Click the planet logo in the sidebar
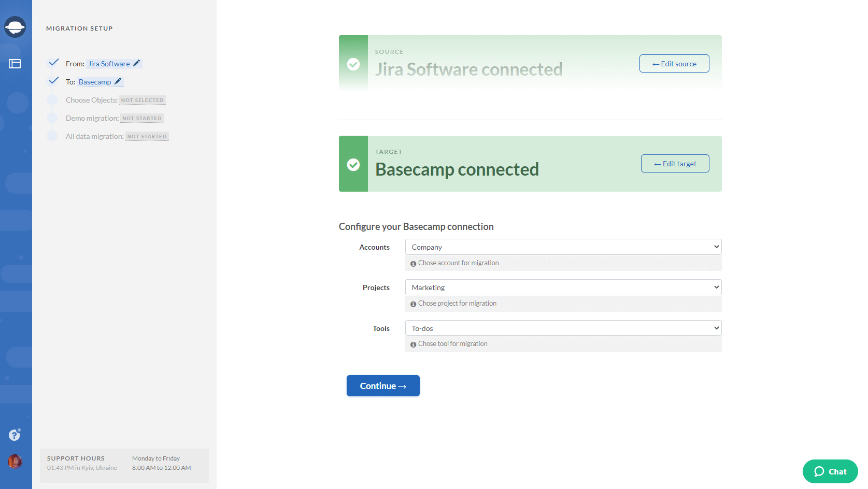Screen dimensions: 868x489 (15, 27)
